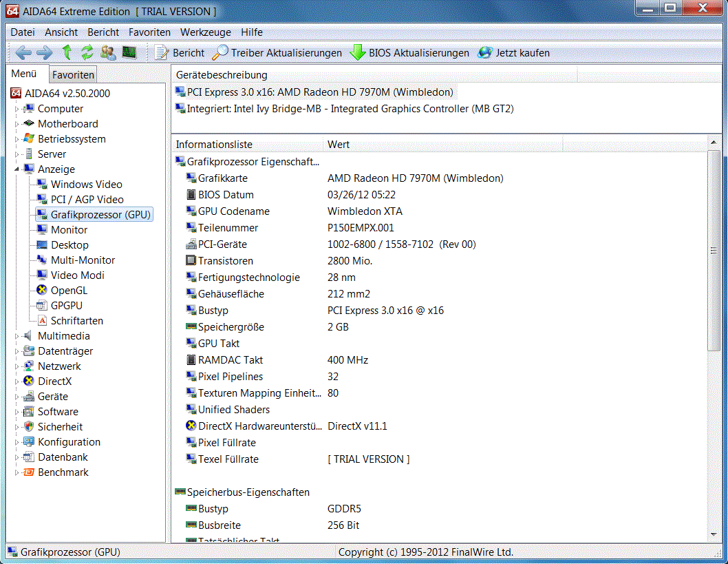Image resolution: width=728 pixels, height=564 pixels.
Task: Click the Forward arrow toolbar icon
Action: click(45, 53)
